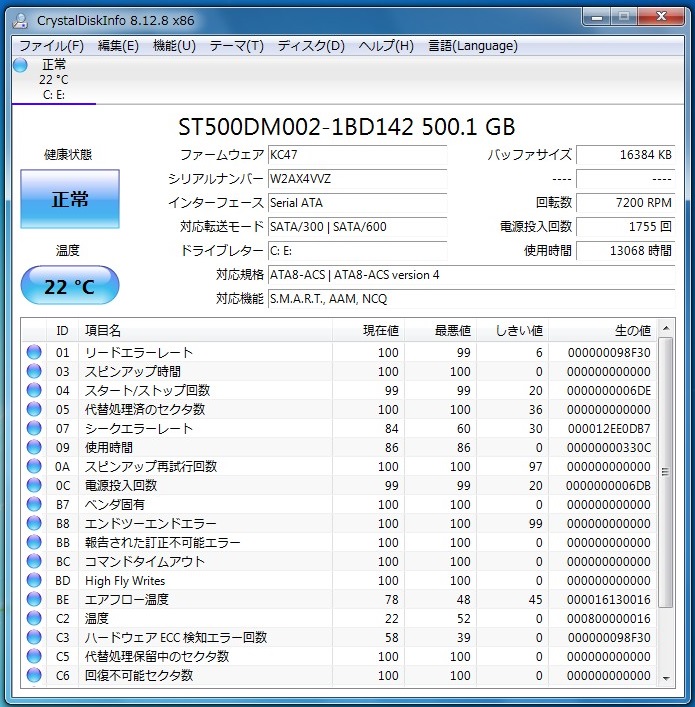Click the ファームウェア field showing KC47
The width and height of the screenshot is (695, 707).
[x=357, y=155]
